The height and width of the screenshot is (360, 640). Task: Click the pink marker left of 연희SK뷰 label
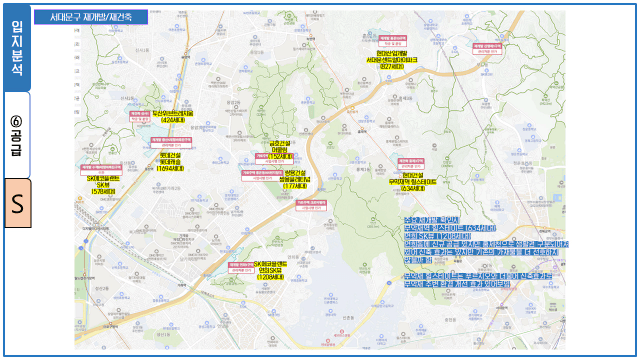tap(241, 268)
